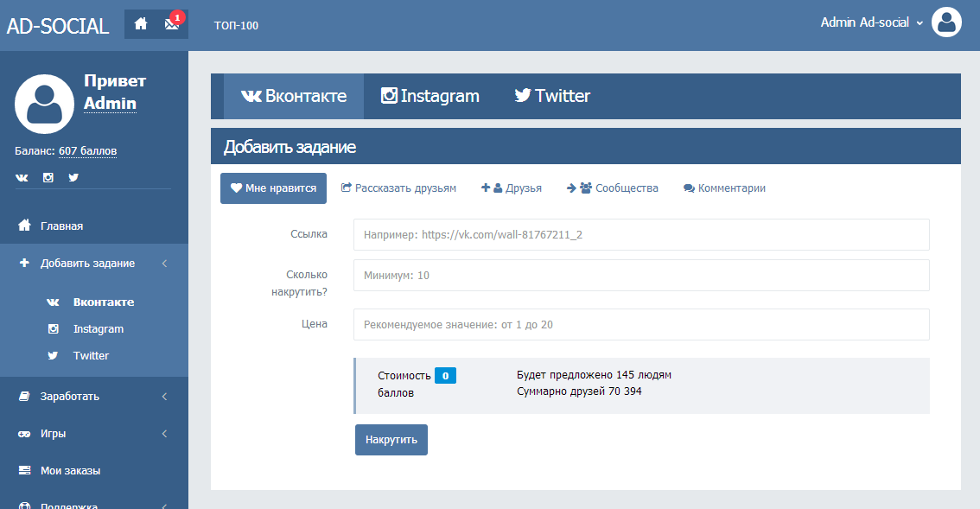Click the Ссылка input field
This screenshot has width=980, height=509.
[641, 234]
